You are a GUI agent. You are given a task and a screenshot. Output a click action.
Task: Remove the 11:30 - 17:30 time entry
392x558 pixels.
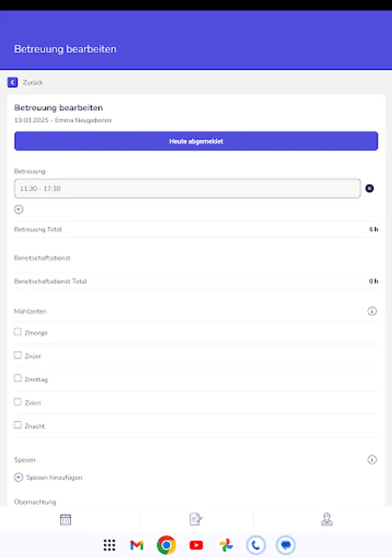[370, 188]
